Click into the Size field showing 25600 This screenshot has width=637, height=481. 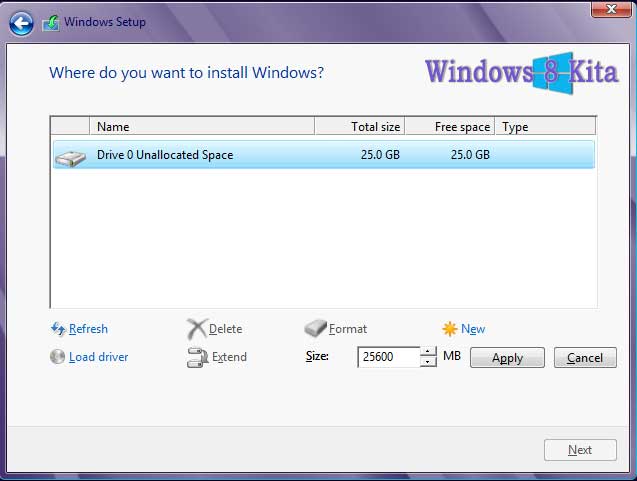tap(389, 357)
